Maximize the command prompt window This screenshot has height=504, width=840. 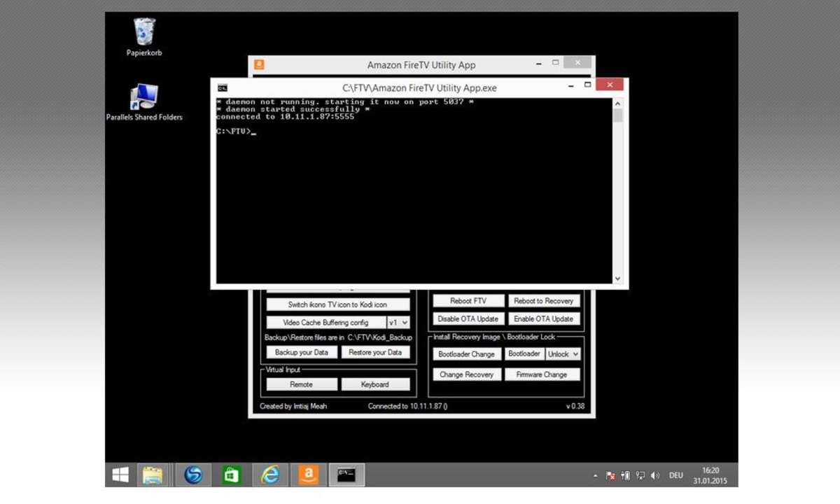click(x=587, y=85)
